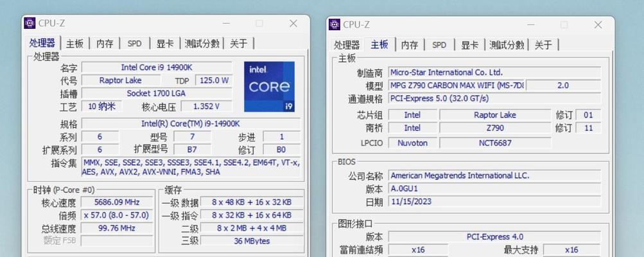Click the L3 cache value 36 MBytes
The height and width of the screenshot is (257, 644).
tap(251, 242)
